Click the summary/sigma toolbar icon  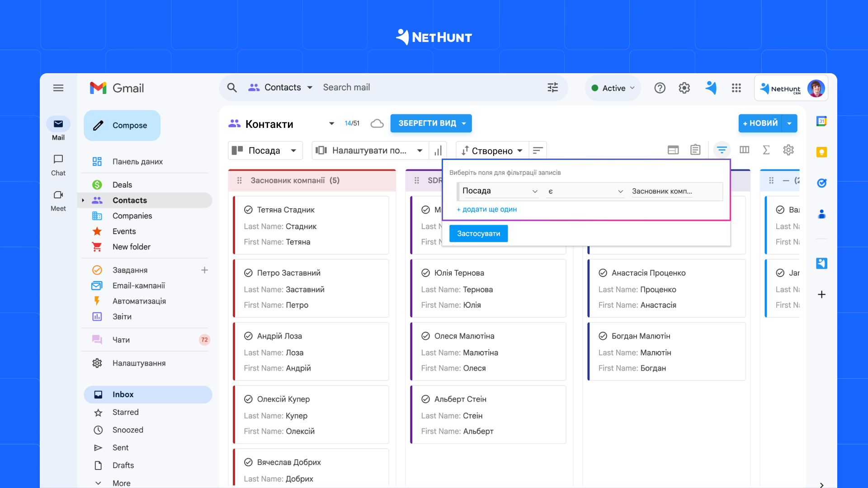click(767, 150)
